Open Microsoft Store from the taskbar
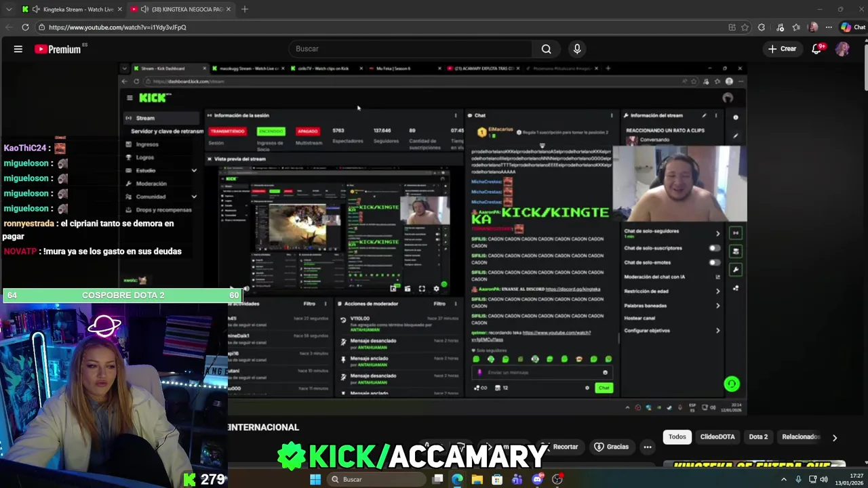The height and width of the screenshot is (488, 868). tap(497, 479)
